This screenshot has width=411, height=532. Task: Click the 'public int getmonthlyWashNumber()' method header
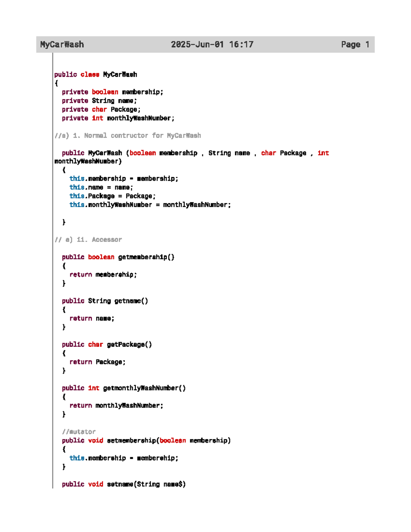point(124,388)
